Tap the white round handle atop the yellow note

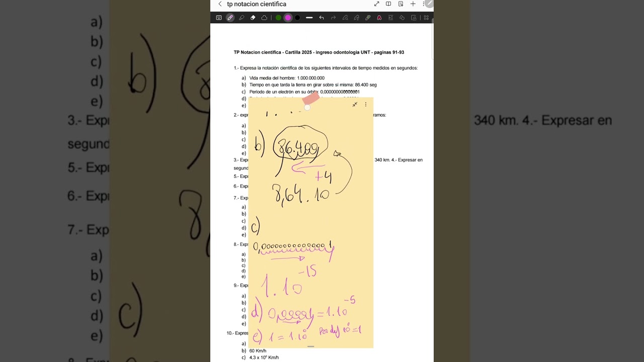point(307,107)
